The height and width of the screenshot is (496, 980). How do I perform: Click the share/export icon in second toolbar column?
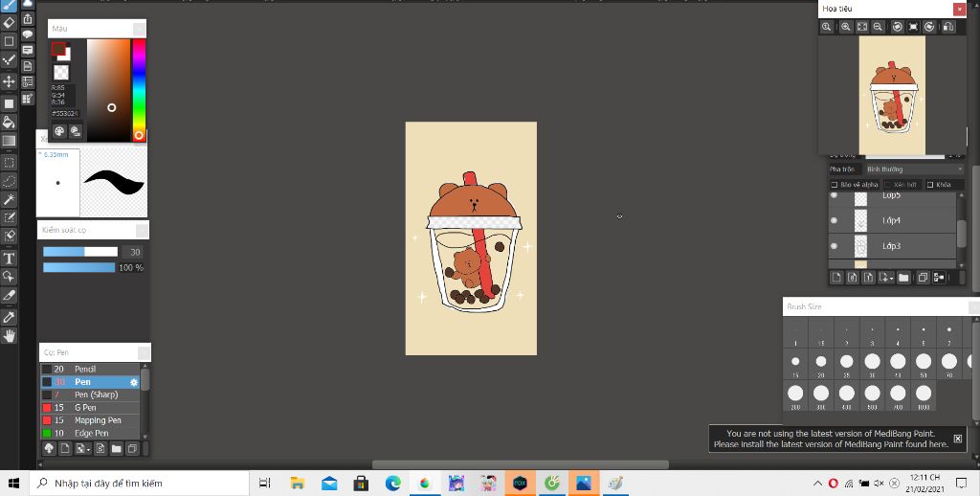tap(28, 19)
